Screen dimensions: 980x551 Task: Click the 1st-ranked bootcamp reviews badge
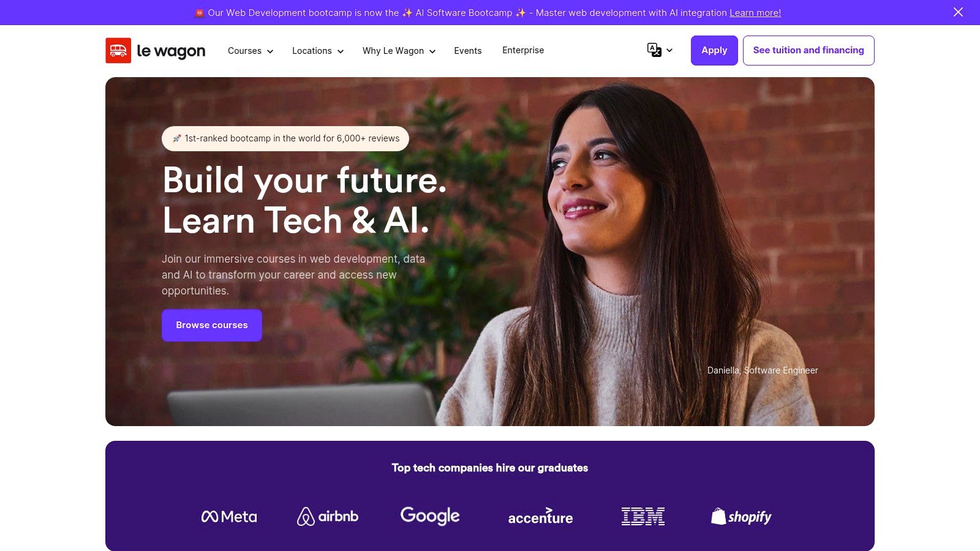click(285, 138)
